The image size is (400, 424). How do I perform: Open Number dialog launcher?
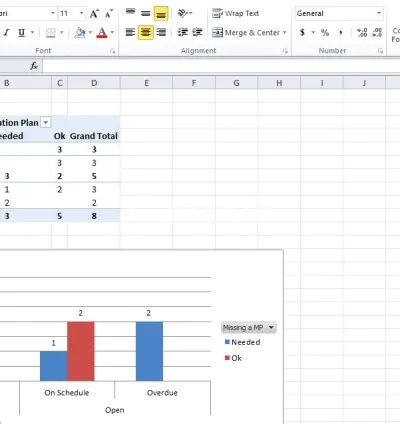point(380,51)
